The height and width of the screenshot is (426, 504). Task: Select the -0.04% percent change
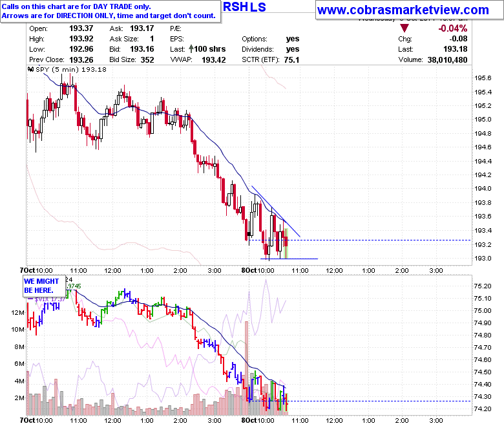click(452, 28)
